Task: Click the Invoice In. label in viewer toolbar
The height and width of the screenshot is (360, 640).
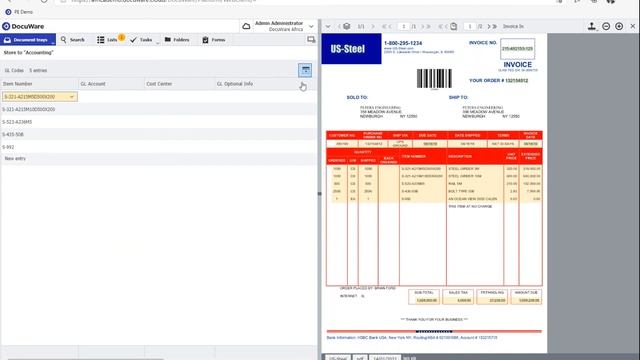Action: (513, 27)
